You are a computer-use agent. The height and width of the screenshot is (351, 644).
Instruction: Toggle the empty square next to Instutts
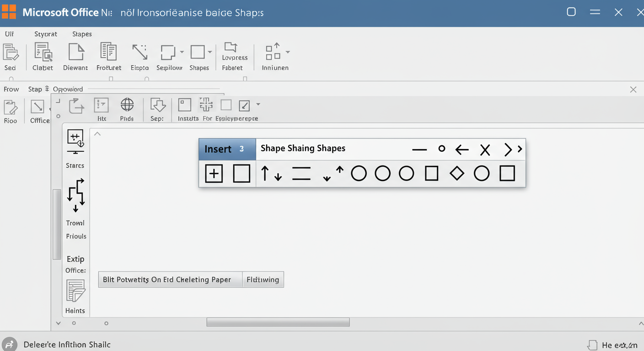(x=226, y=105)
